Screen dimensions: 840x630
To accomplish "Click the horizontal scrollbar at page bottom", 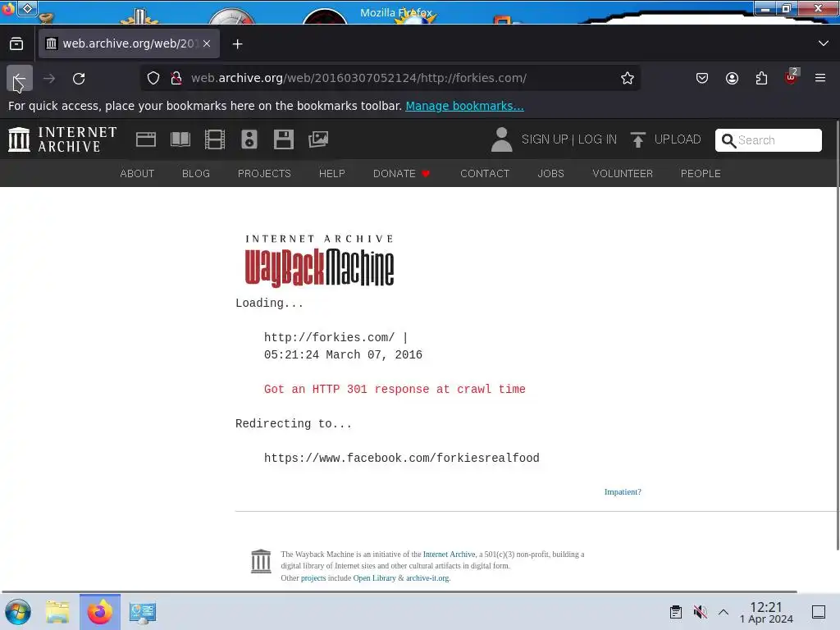I will (x=399, y=592).
